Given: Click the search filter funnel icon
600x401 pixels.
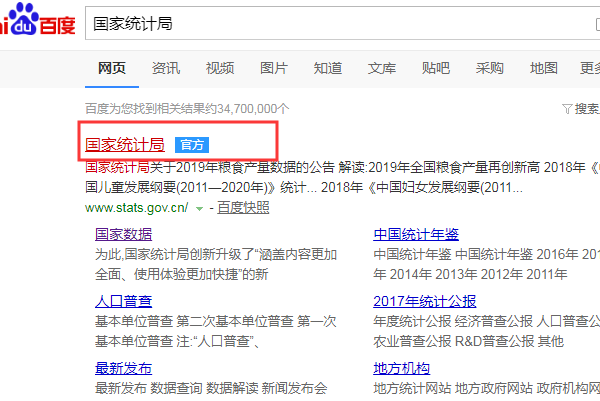Looking at the screenshot, I should [567, 108].
